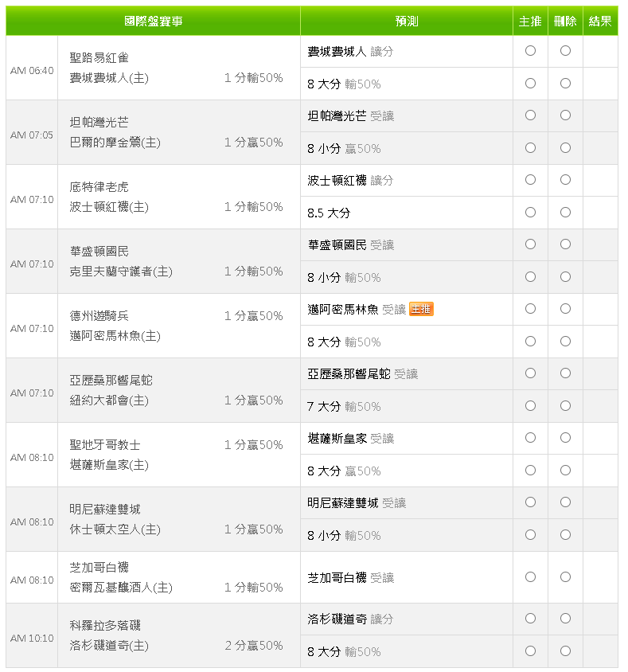Select 刪除 radio for 洛杉磯道奇 讓分
Screen dimensions: 628x672
point(565,619)
